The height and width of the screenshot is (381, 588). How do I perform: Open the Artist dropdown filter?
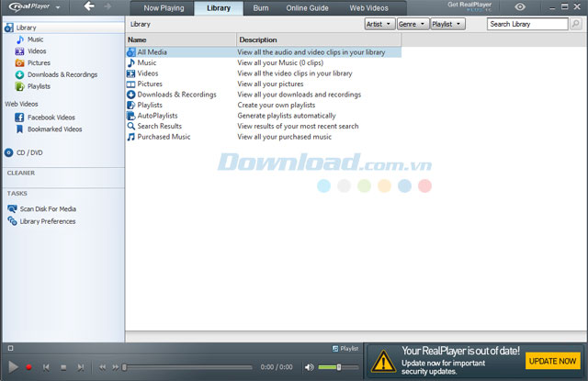[379, 24]
